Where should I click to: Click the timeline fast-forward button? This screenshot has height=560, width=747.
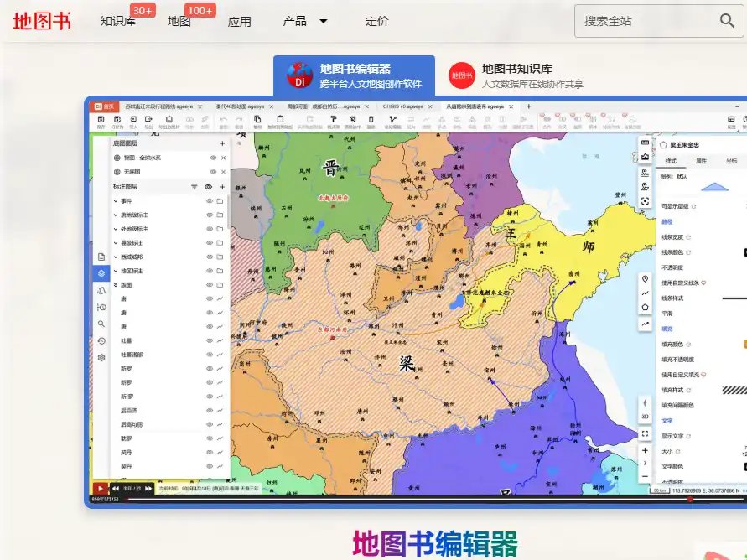click(x=148, y=489)
